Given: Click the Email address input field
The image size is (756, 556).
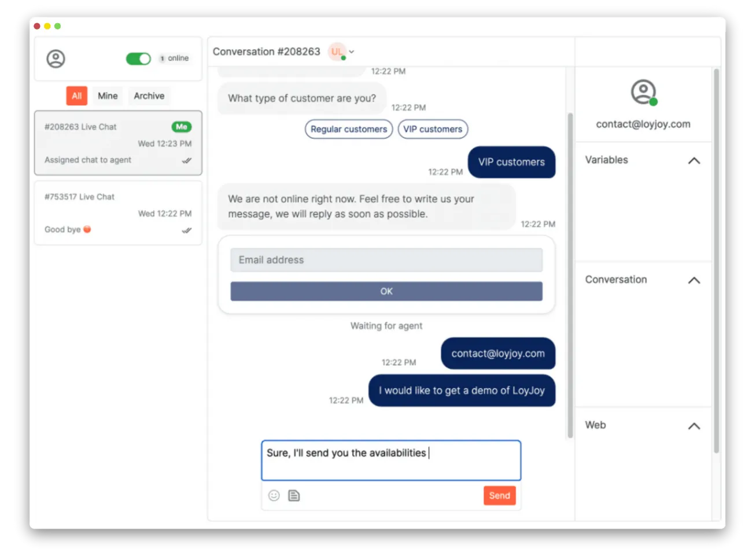Looking at the screenshot, I should pos(386,260).
